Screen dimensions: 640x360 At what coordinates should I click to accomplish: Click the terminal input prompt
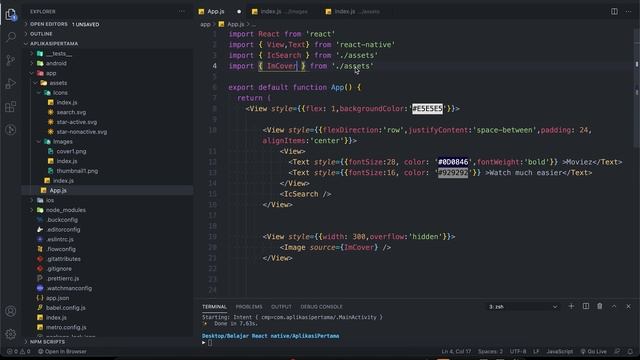point(210,343)
